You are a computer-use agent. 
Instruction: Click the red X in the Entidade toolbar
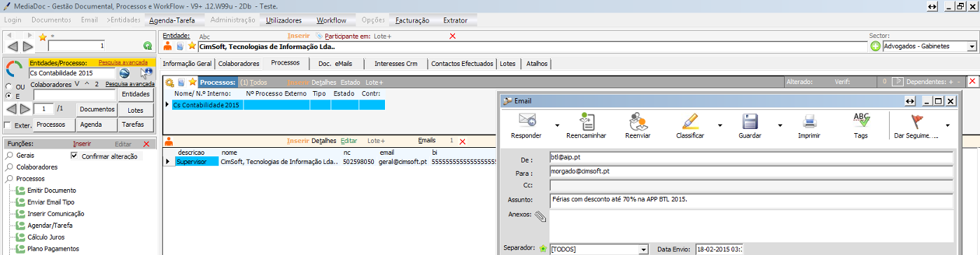452,36
